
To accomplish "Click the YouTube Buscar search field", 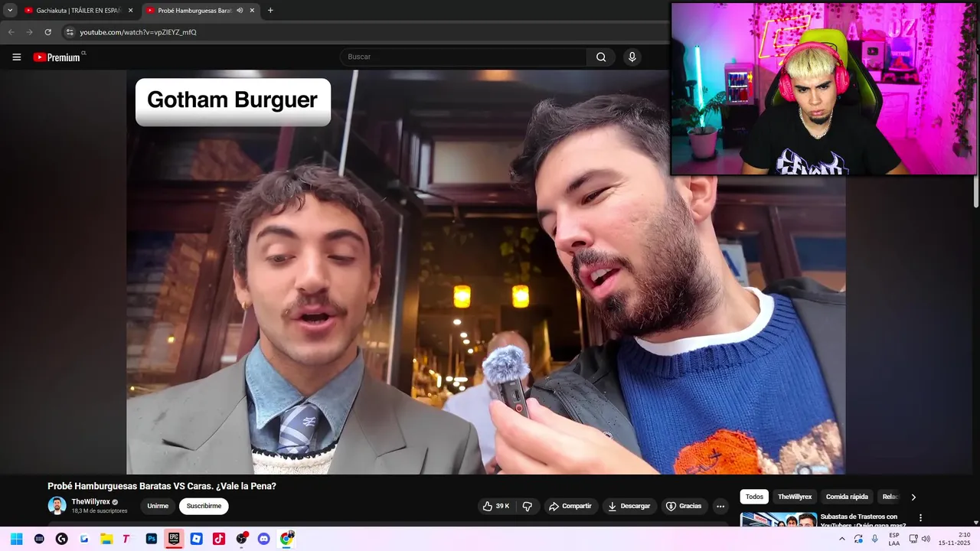I will pyautogui.click(x=463, y=57).
